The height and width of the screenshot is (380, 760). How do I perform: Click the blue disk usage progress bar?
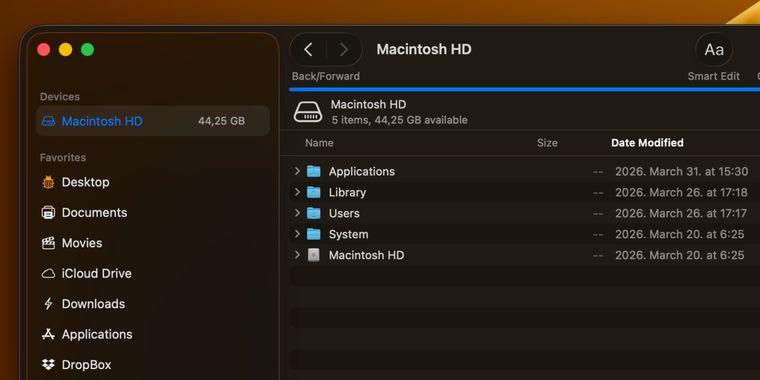(524, 90)
